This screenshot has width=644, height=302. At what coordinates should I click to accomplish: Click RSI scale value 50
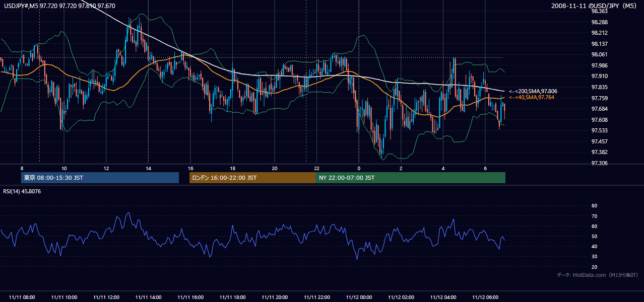pos(594,236)
